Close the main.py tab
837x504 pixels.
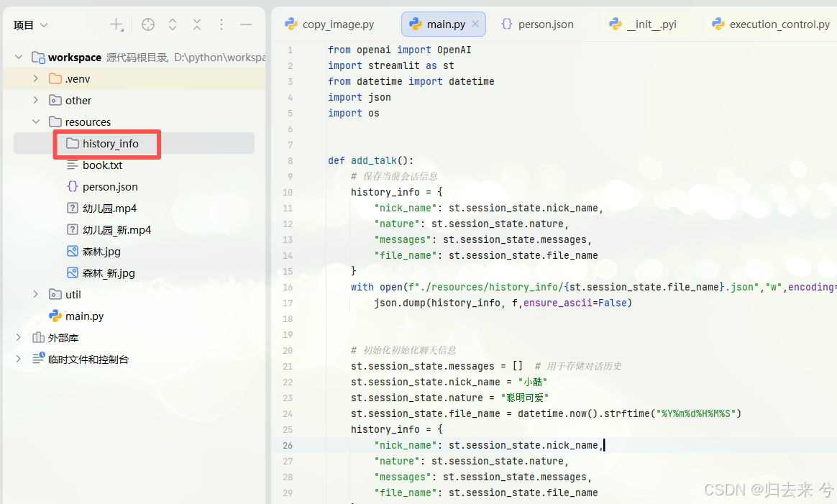tap(475, 24)
